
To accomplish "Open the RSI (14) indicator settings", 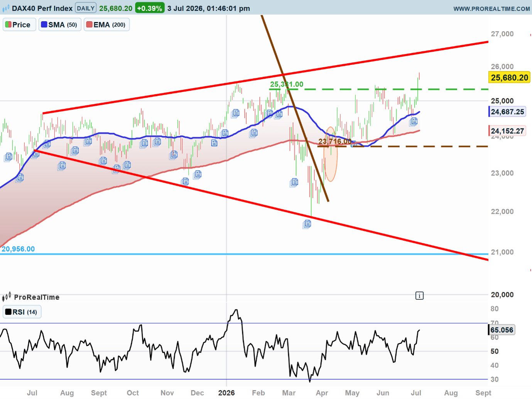I will (x=22, y=312).
